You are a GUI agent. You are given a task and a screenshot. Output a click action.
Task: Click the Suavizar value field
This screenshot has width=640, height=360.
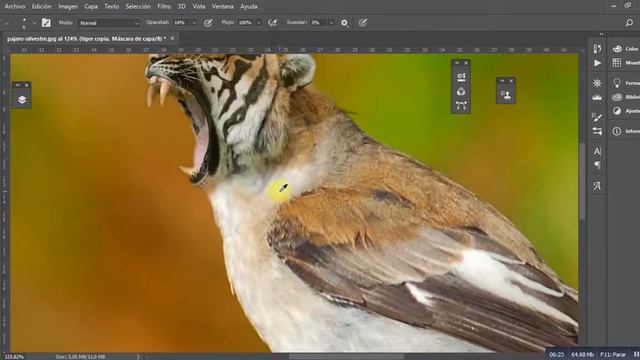pyautogui.click(x=318, y=23)
